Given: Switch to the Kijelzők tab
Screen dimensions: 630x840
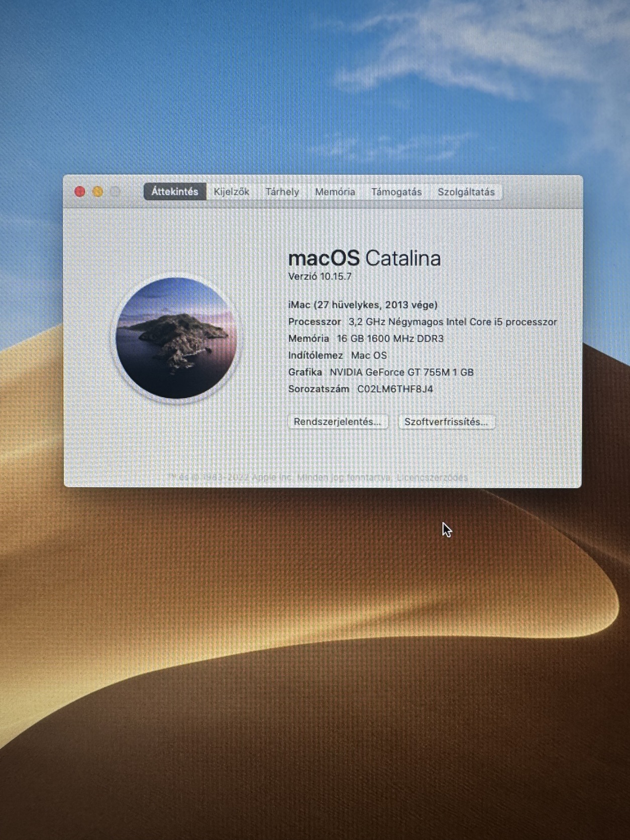Looking at the screenshot, I should [x=232, y=191].
